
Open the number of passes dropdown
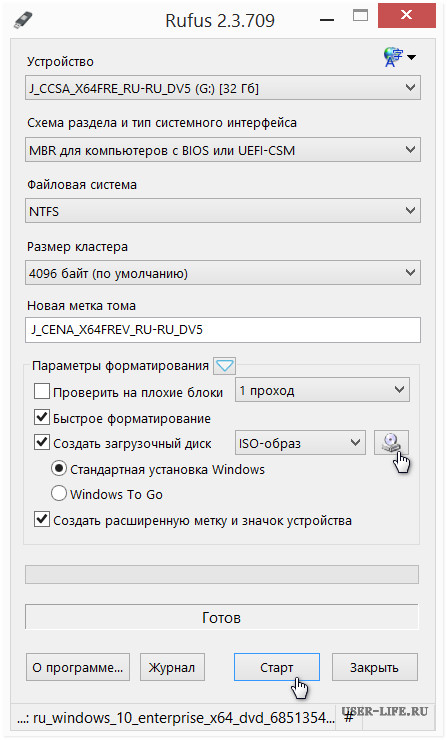[x=322, y=390]
